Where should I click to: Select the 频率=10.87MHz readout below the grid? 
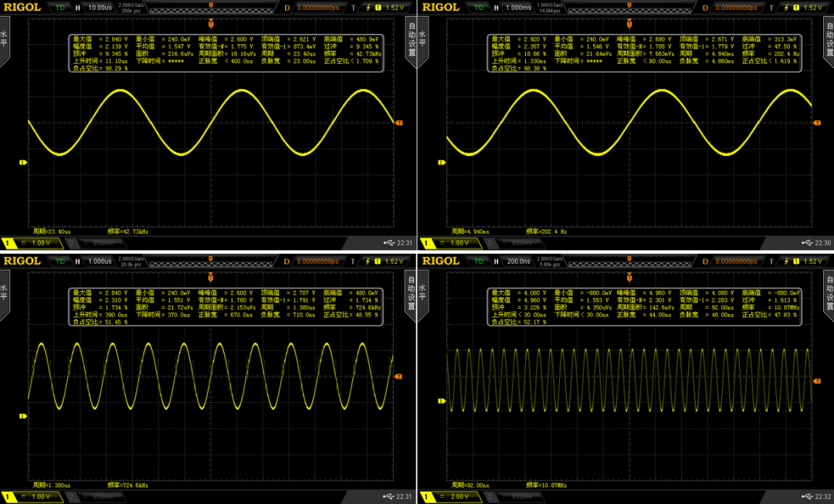(546, 485)
